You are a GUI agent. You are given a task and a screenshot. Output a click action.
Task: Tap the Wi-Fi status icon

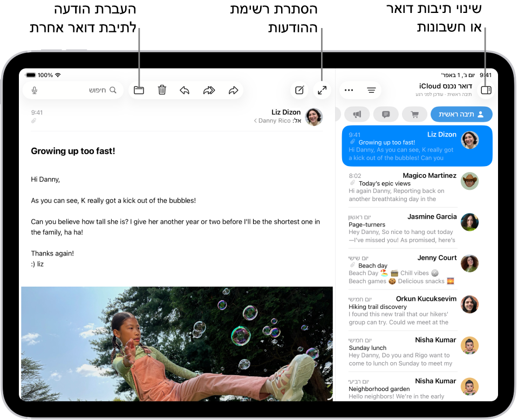(58, 75)
